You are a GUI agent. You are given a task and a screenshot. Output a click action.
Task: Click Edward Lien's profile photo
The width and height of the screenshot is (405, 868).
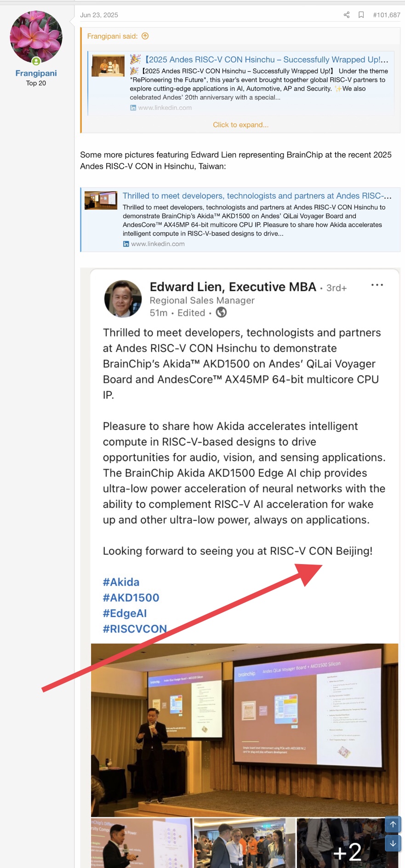click(123, 299)
